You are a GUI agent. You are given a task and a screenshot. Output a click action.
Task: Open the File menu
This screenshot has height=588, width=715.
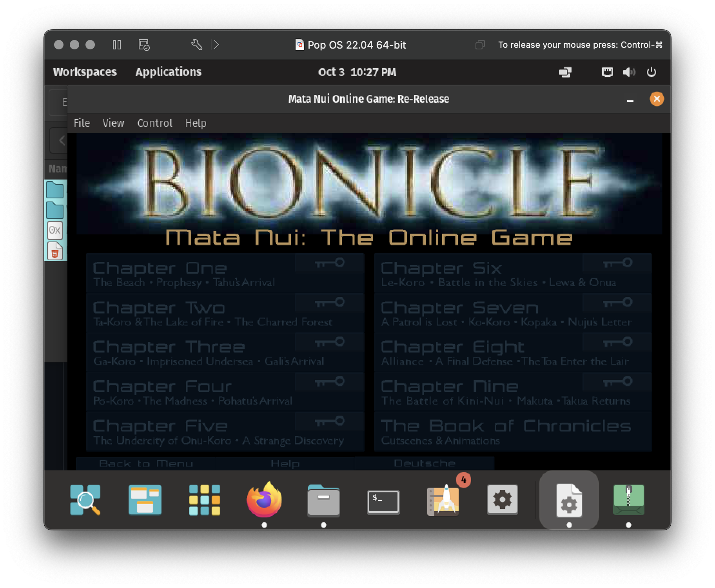pyautogui.click(x=82, y=123)
